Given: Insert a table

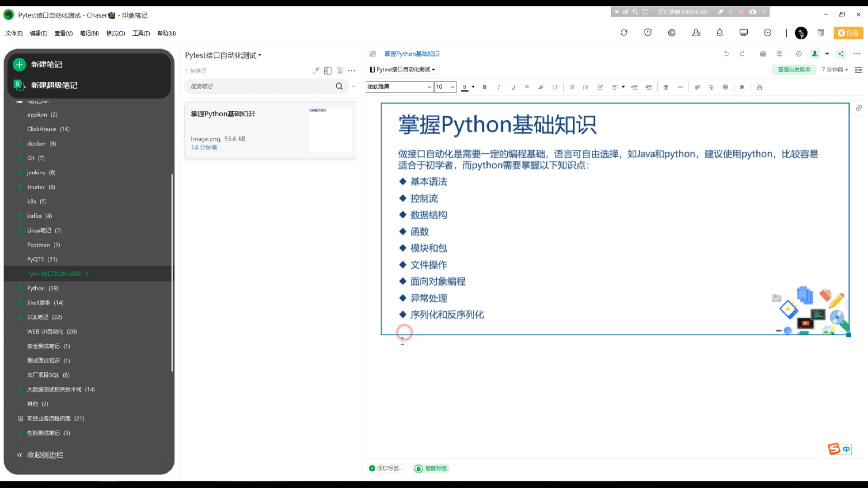Looking at the screenshot, I should pos(666,87).
